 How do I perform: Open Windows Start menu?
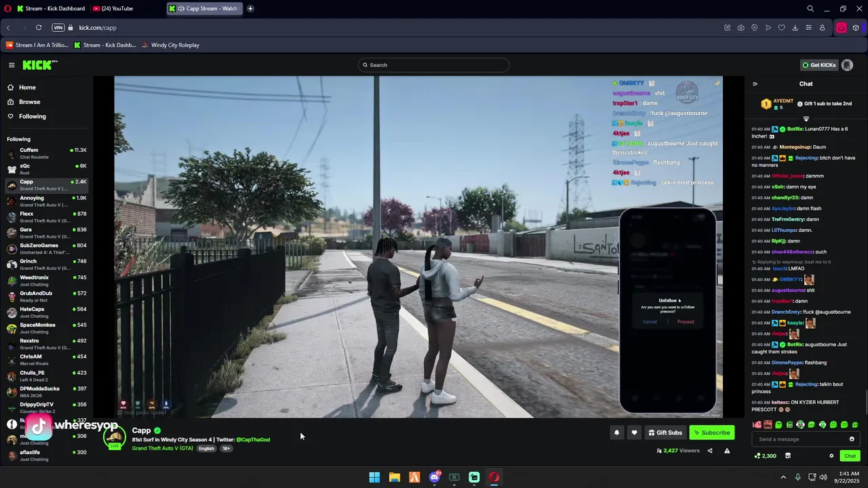374,477
